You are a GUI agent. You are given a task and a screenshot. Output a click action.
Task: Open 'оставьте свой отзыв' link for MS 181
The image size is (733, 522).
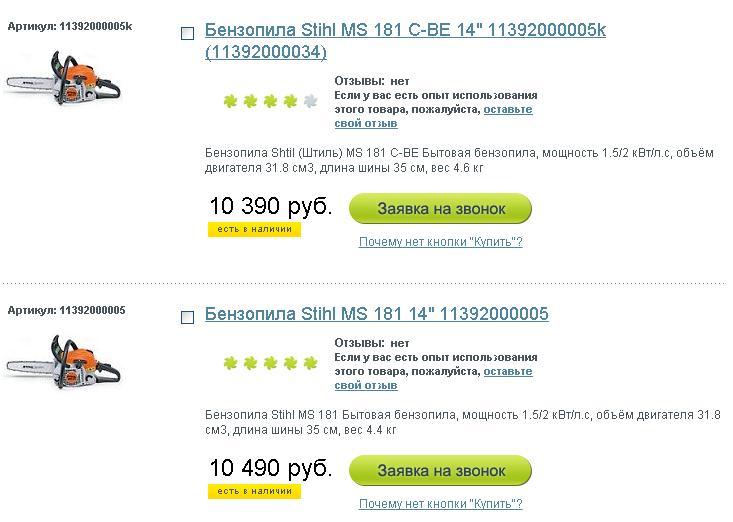(508, 372)
